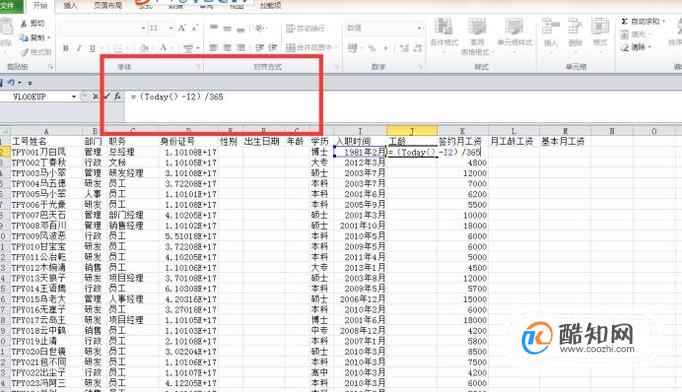This screenshot has height=392, width=682.
Task: Confirm formula with the checkmark Enter icon
Action: [x=107, y=97]
